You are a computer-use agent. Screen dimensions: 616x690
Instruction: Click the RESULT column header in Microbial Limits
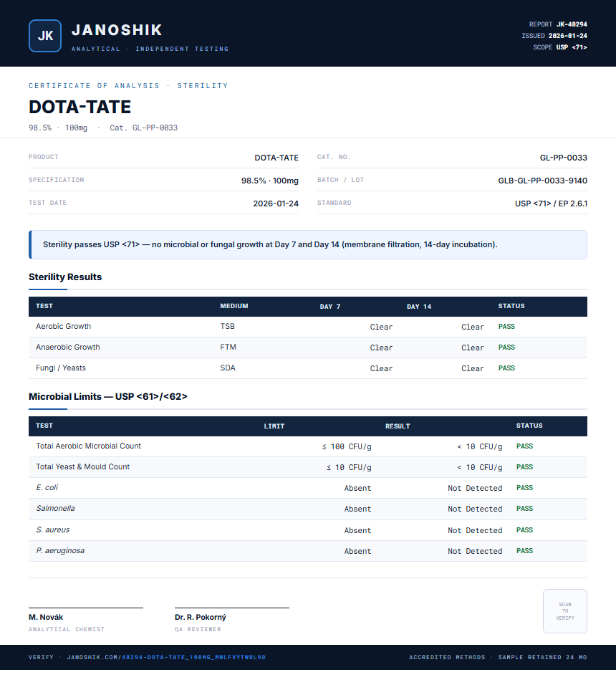click(x=398, y=426)
